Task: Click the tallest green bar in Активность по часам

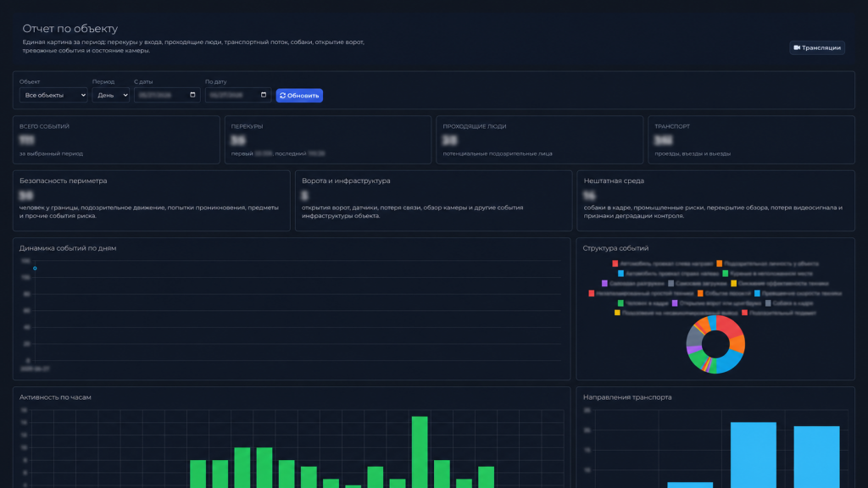Action: (420, 452)
